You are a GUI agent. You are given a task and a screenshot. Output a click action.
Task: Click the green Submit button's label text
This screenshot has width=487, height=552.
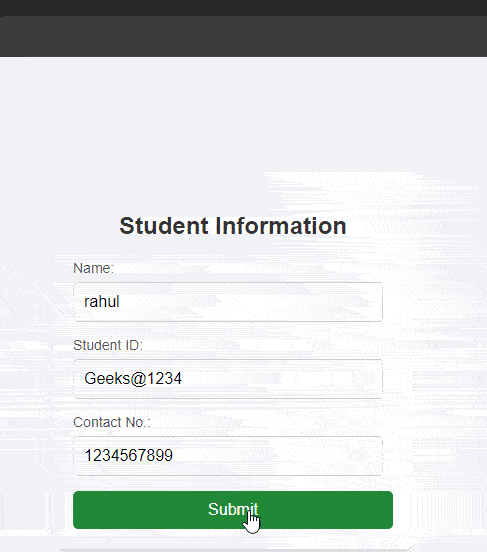pyautogui.click(x=233, y=509)
